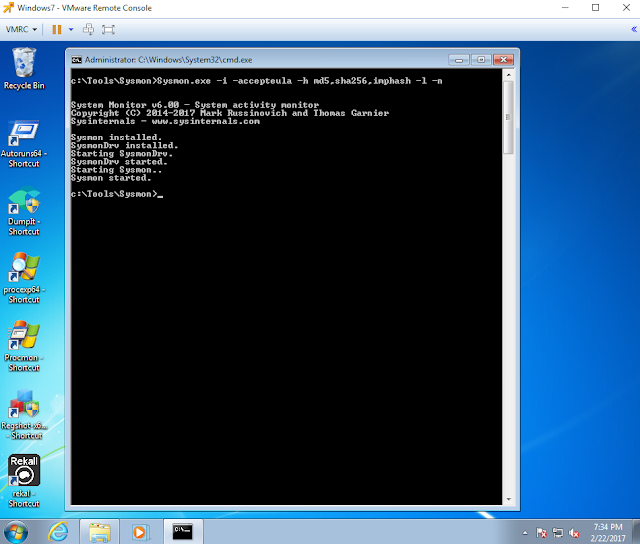Click the cmd.exe title bar text
640x544 pixels.
(168, 60)
